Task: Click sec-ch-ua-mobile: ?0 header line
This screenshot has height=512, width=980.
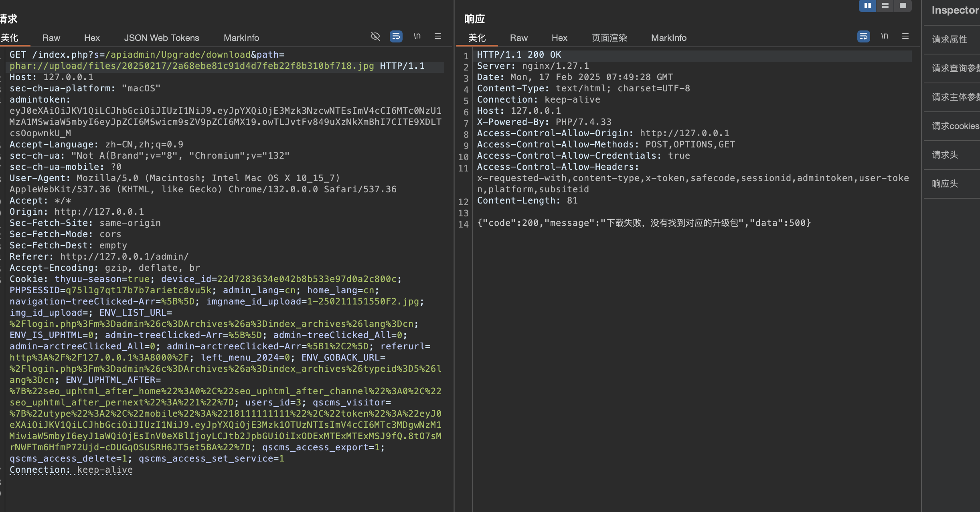Action: [x=65, y=167]
